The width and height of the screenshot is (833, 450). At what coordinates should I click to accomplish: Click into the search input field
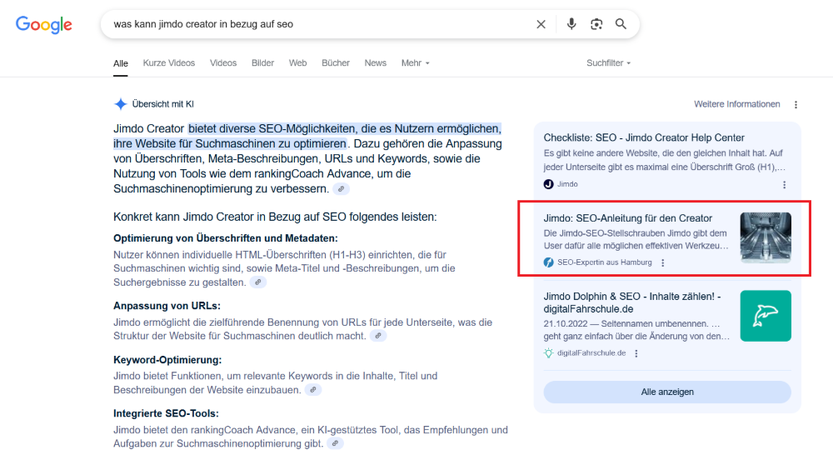319,24
